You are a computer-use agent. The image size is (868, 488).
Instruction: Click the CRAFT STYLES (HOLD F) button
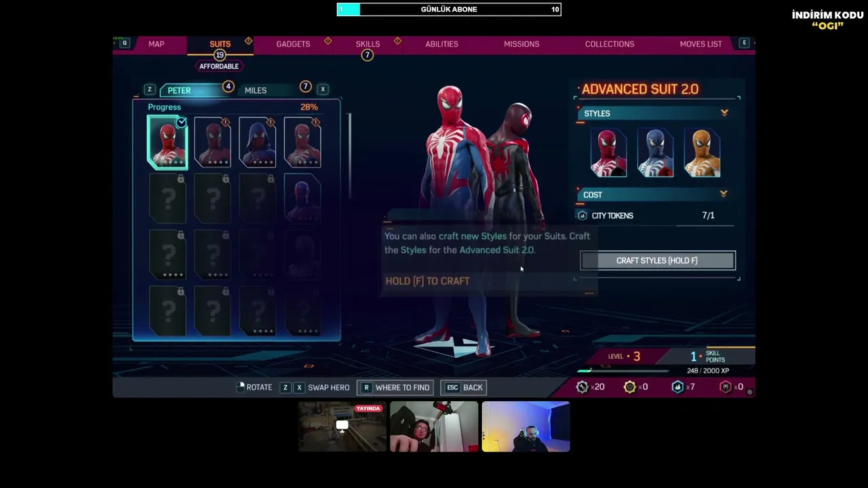coord(657,260)
